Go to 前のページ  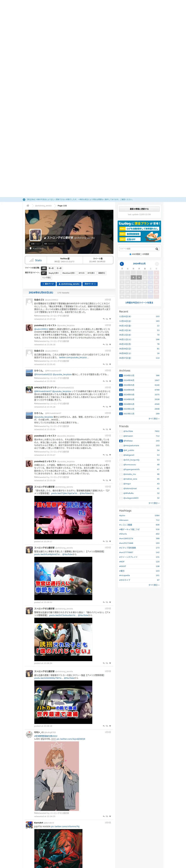point(48,284)
